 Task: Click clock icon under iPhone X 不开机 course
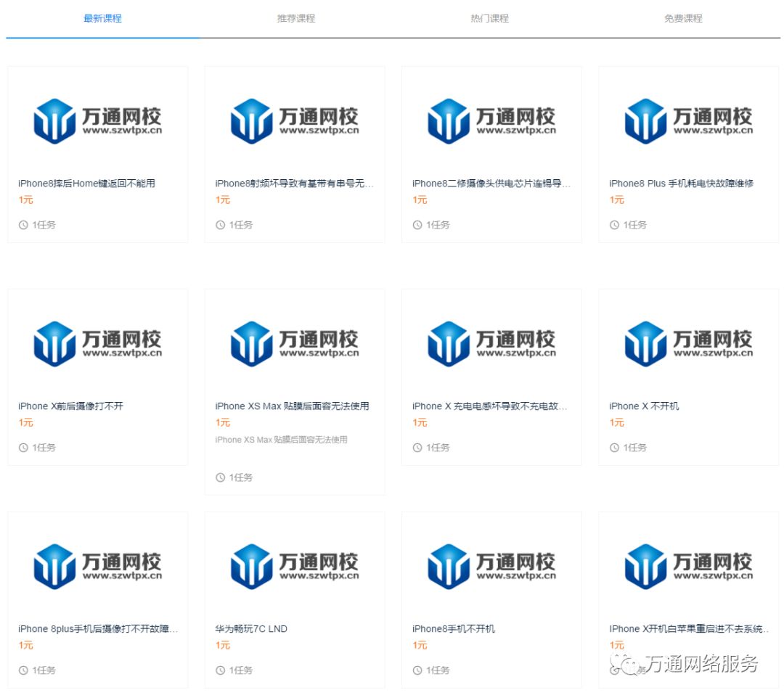click(615, 448)
